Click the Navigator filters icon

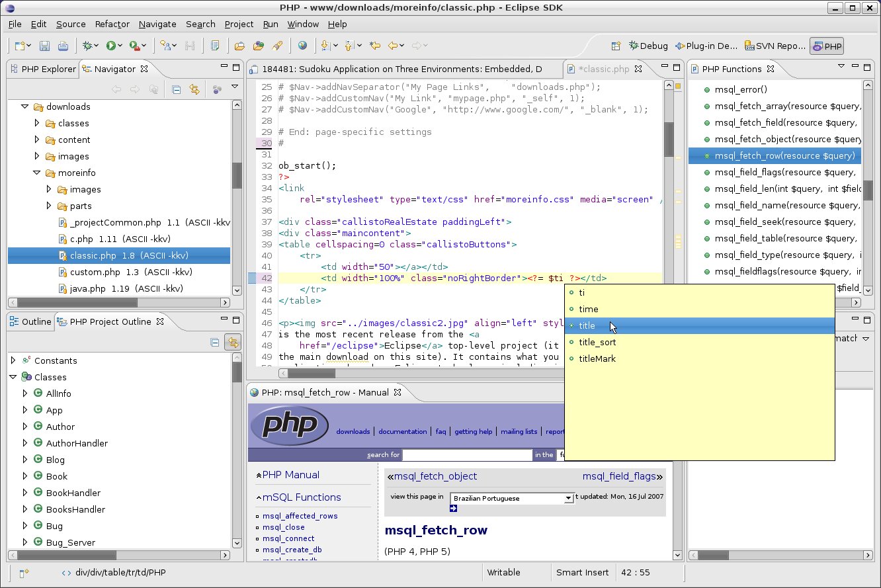click(x=216, y=89)
